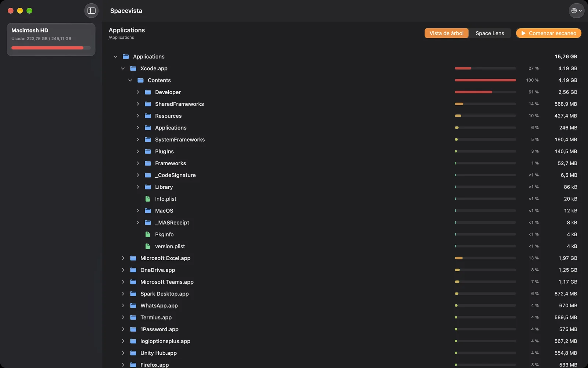This screenshot has width=588, height=368.
Task: Click the Unity Hub.app folder icon
Action: [133, 353]
